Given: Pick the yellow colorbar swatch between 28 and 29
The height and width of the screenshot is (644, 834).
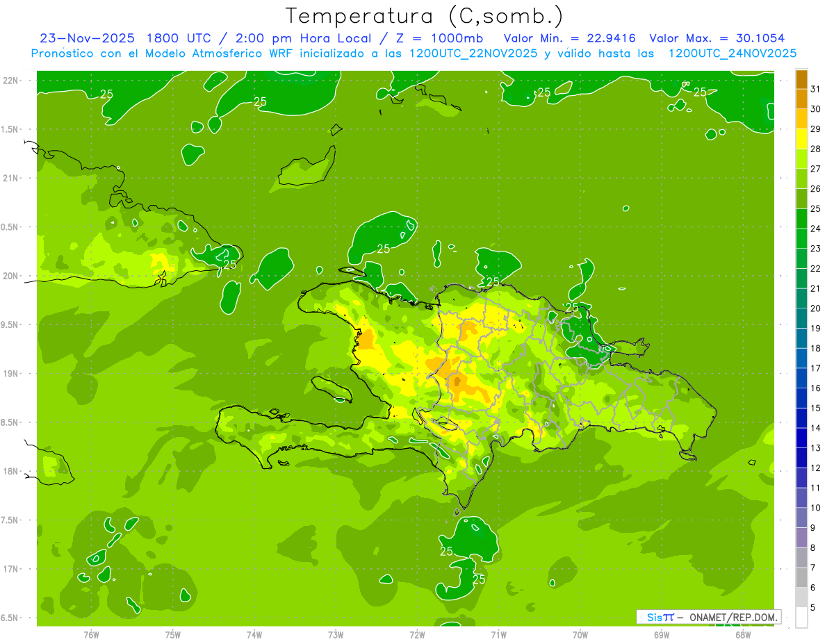Looking at the screenshot, I should point(801,139).
